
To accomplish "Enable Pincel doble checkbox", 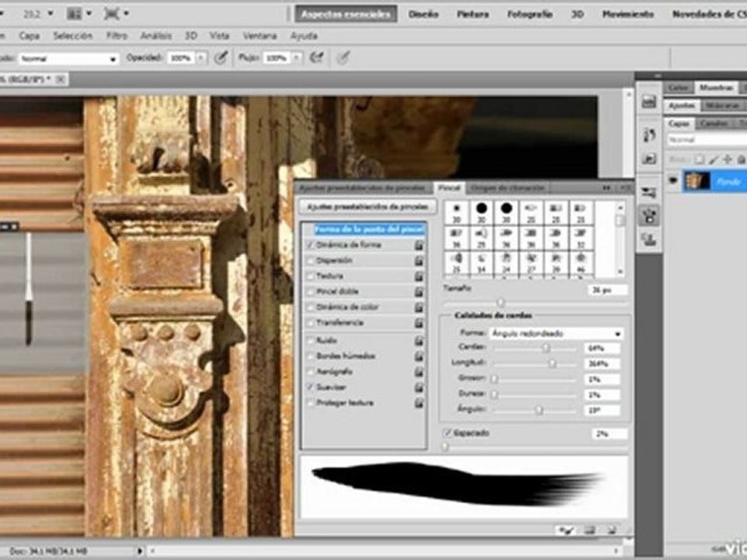I will [x=310, y=292].
